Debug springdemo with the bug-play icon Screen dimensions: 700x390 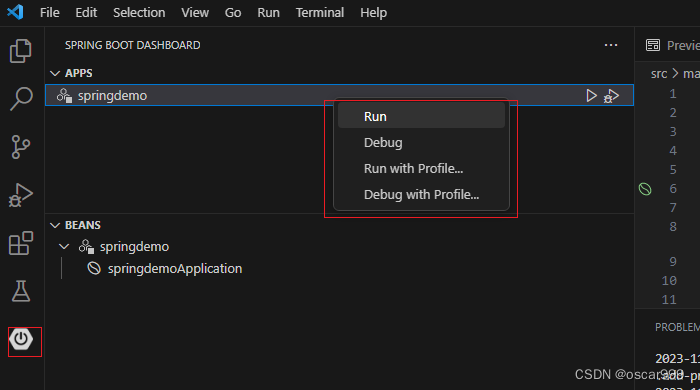[x=611, y=96]
